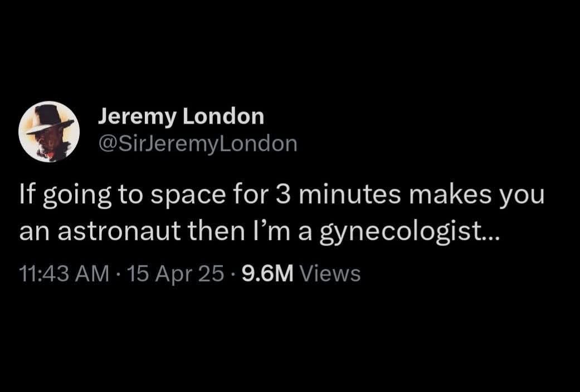Click the hat in the avatar image
The width and height of the screenshot is (580, 392).
(48, 119)
